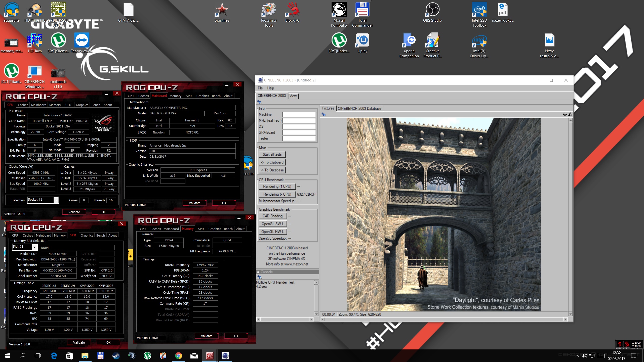The width and height of the screenshot is (644, 362).
Task: Open TeamViewer desktop icon
Action: click(x=82, y=43)
